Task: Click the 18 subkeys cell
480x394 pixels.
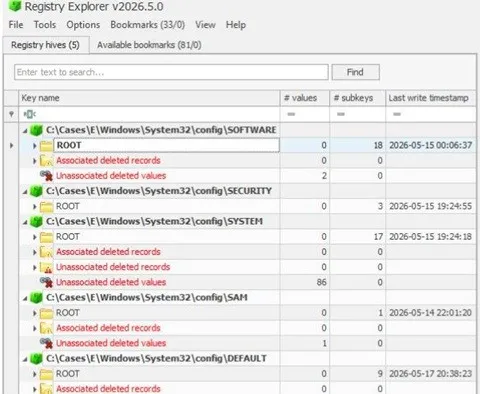Action: click(358, 145)
